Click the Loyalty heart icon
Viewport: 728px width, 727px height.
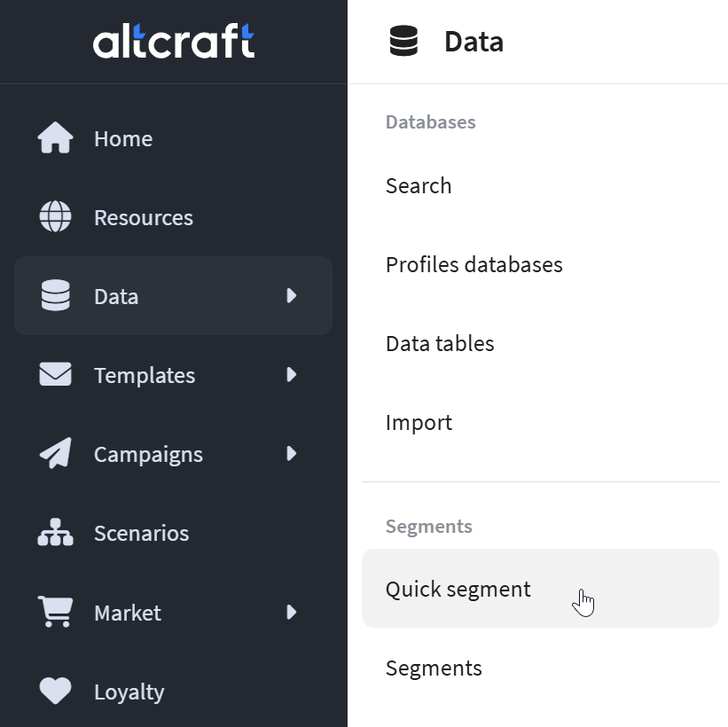click(x=55, y=691)
